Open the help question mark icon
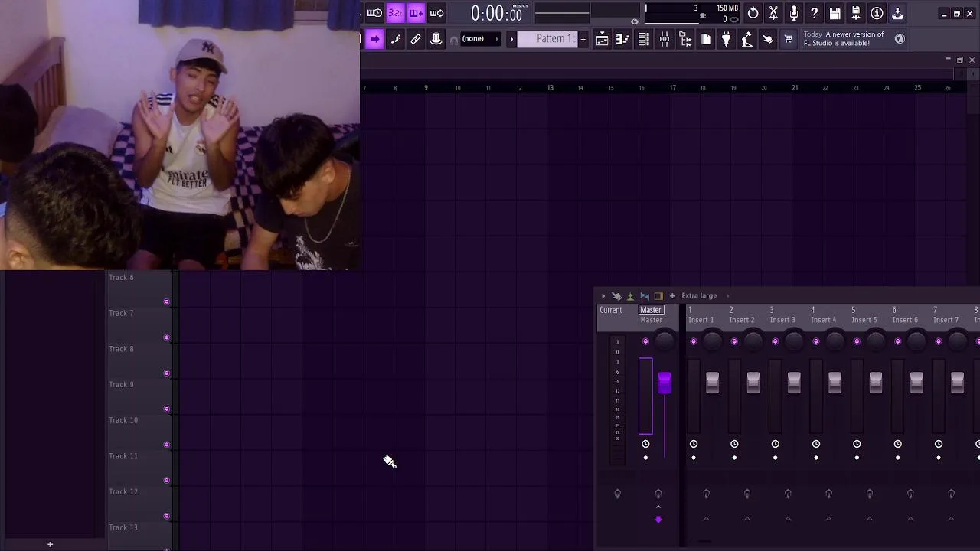 pyautogui.click(x=815, y=13)
